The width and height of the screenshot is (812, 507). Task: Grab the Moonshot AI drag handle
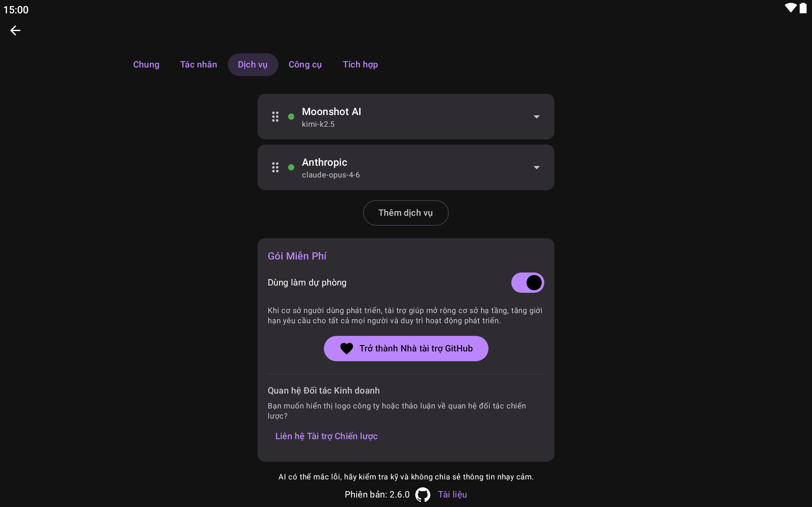coord(275,117)
